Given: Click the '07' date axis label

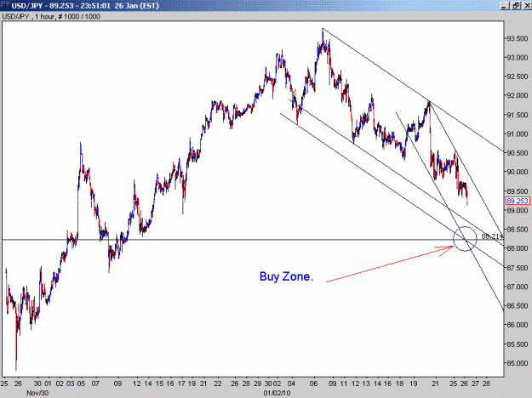Looking at the screenshot, I should point(95,384).
